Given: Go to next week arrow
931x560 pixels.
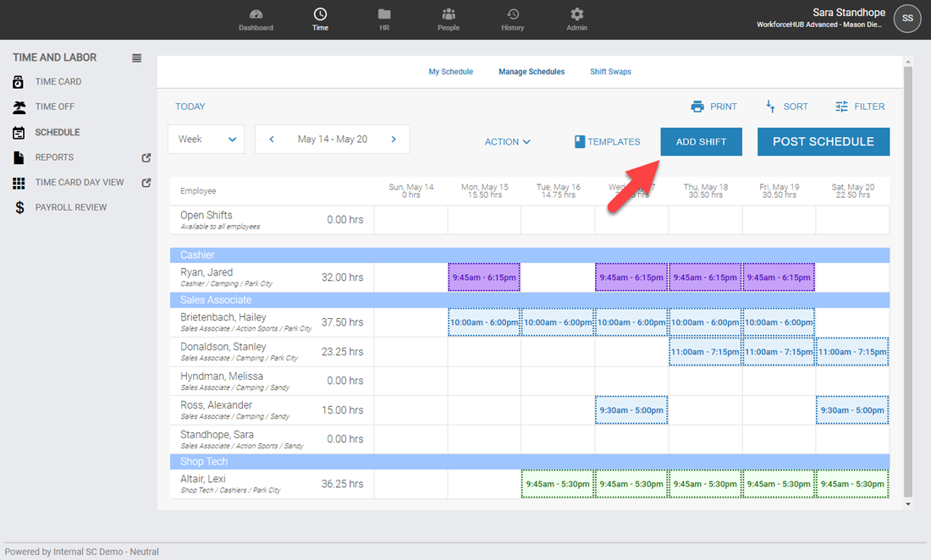Looking at the screenshot, I should (394, 140).
